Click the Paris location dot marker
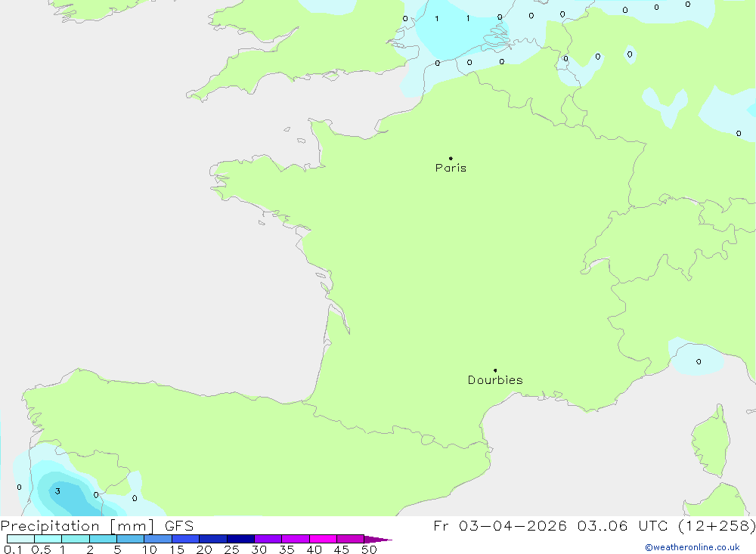This screenshot has width=756, height=554. 451,158
